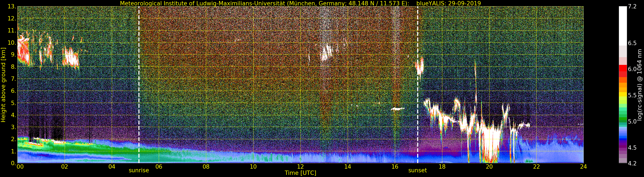Click the colorbar value label '4.2'
The image size is (644, 177).
632,163
